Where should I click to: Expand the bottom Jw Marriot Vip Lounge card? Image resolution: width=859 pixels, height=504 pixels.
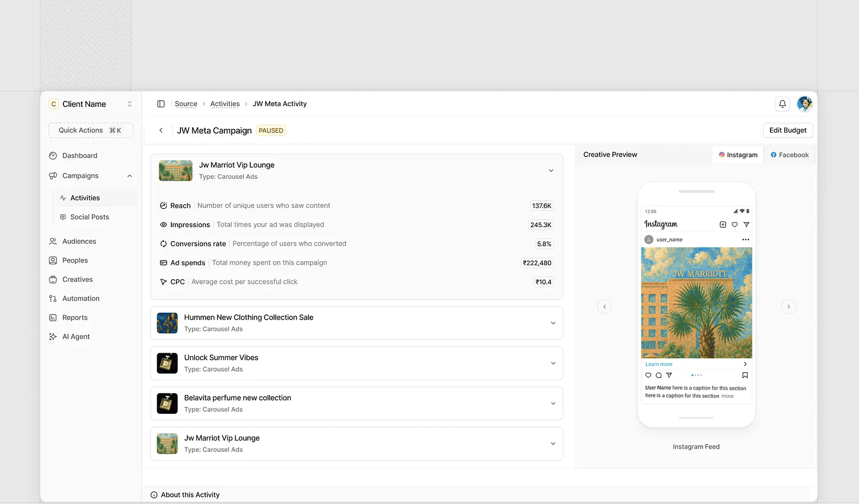pyautogui.click(x=553, y=444)
